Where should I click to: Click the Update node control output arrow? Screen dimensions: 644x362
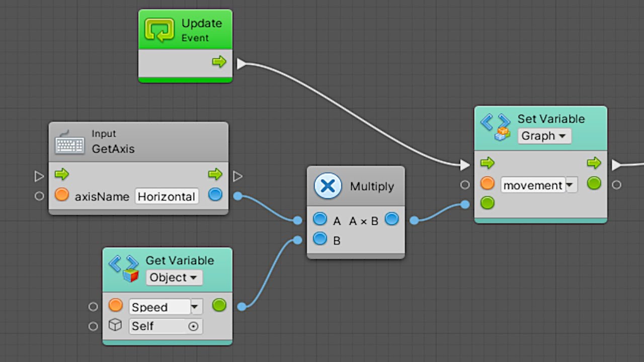coord(219,62)
